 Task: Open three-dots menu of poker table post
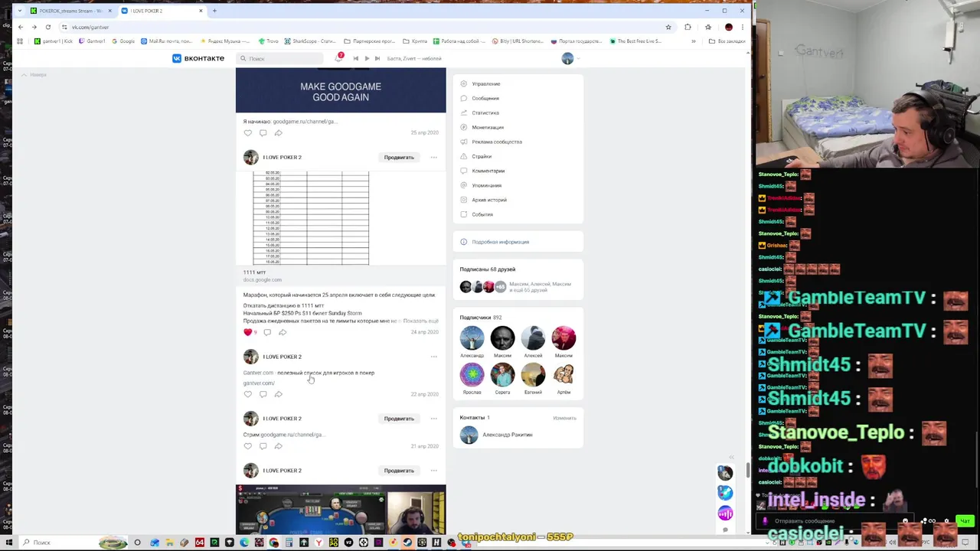(x=433, y=471)
